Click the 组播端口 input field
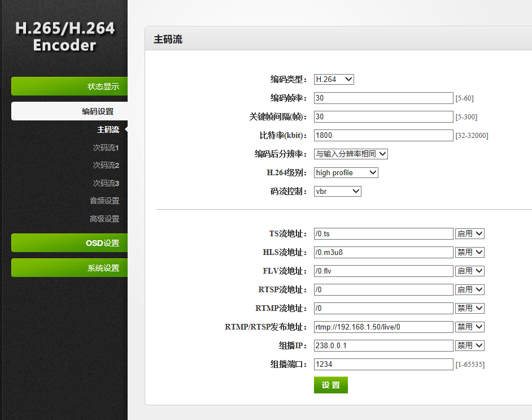Image resolution: width=532 pixels, height=420 pixels. pos(383,364)
